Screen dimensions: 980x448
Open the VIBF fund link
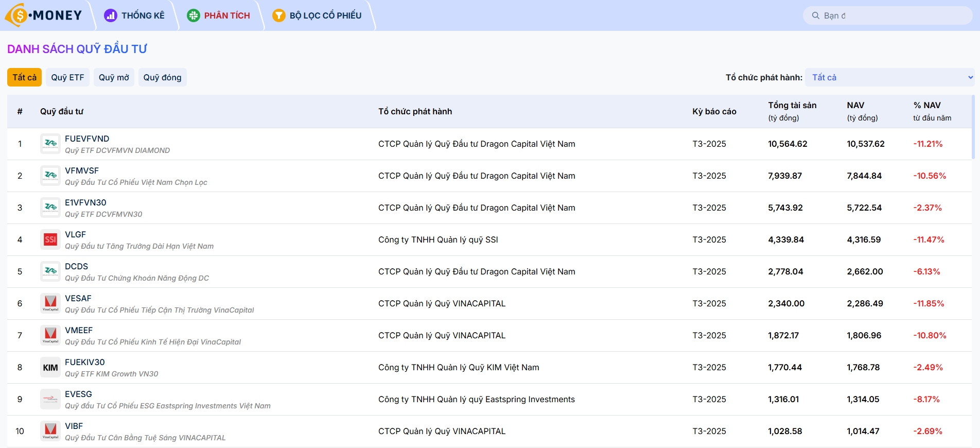pos(74,426)
